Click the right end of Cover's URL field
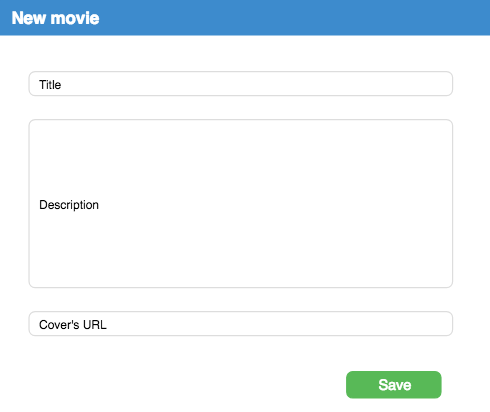Viewport: 490px width, 412px height. 433,324
